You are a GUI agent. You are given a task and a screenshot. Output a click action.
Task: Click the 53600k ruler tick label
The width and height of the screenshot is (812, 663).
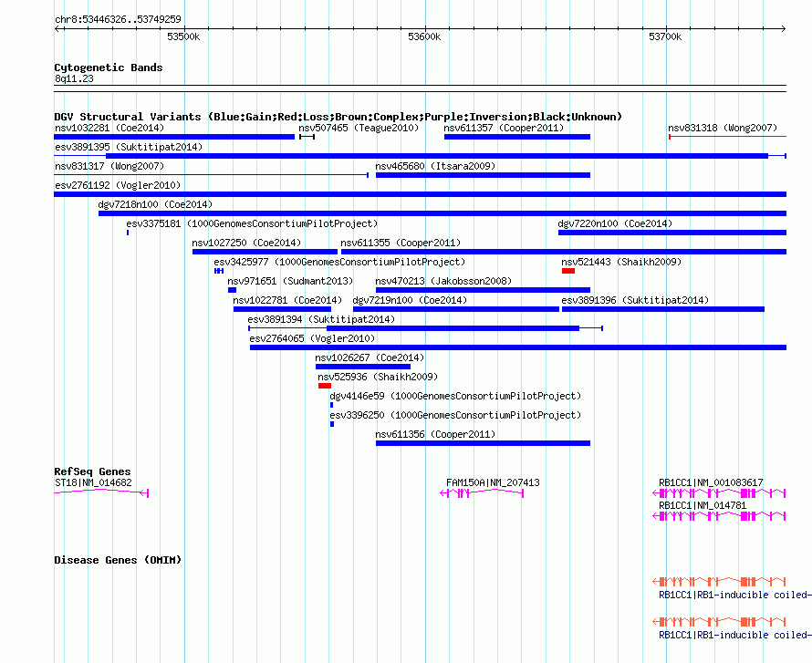pyautogui.click(x=424, y=36)
